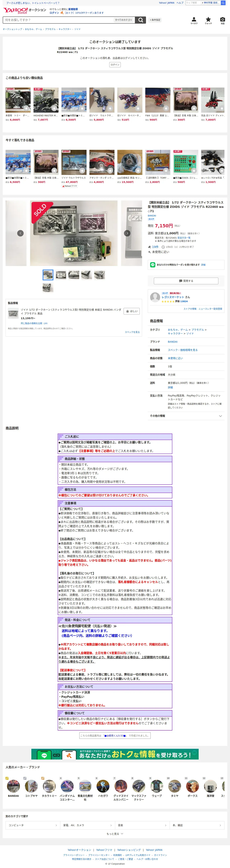
Task: Open 配送方法一覧 link
Action: (184, 238)
